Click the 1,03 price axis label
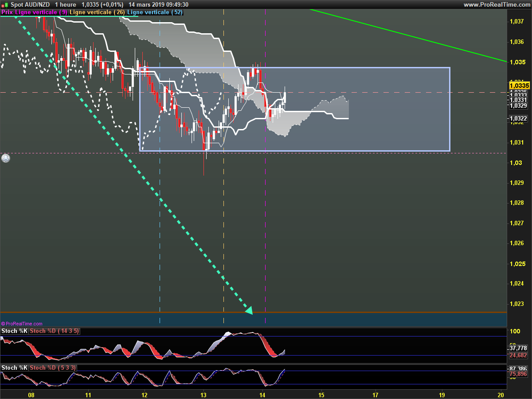 516,163
